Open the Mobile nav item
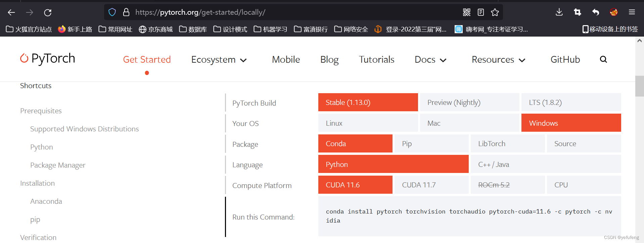 [x=286, y=60]
